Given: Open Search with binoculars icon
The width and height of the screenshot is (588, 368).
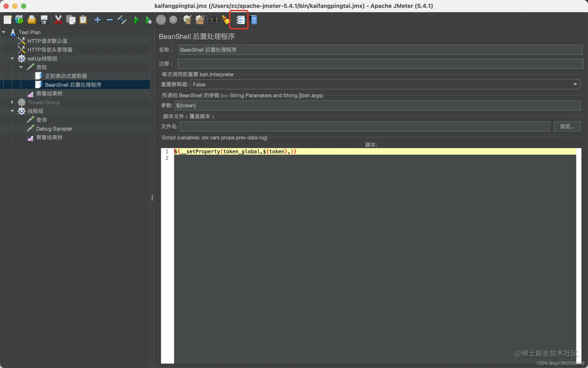Looking at the screenshot, I should (214, 19).
